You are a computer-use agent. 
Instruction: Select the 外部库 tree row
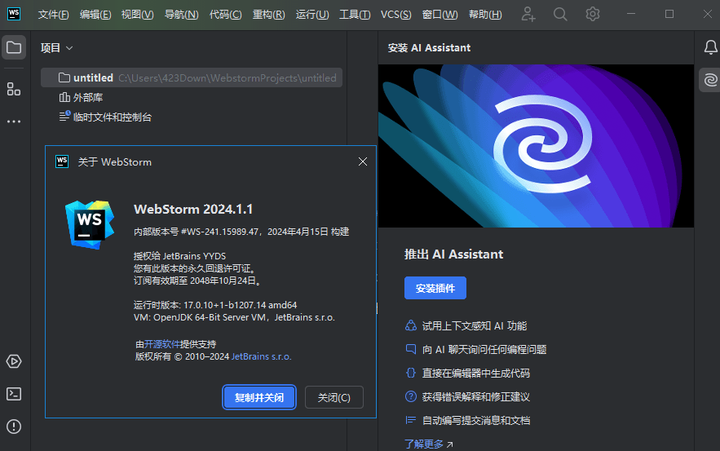[x=191, y=97]
